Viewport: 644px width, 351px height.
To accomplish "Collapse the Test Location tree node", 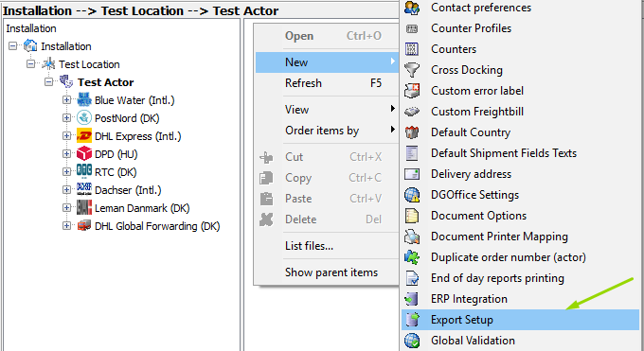I will (31, 64).
